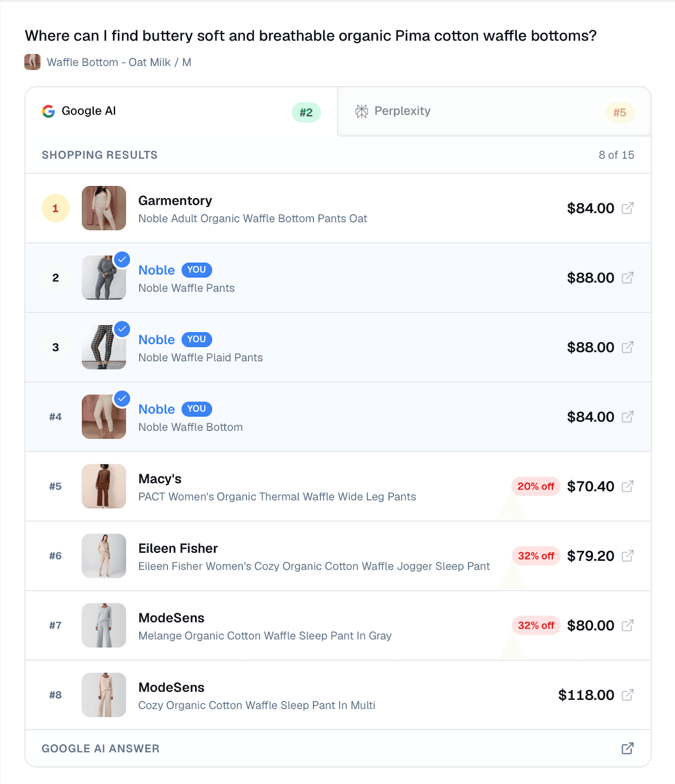Select the #5 rank badge on Perplexity tab
Viewport: 675px width, 784px height.
point(620,112)
